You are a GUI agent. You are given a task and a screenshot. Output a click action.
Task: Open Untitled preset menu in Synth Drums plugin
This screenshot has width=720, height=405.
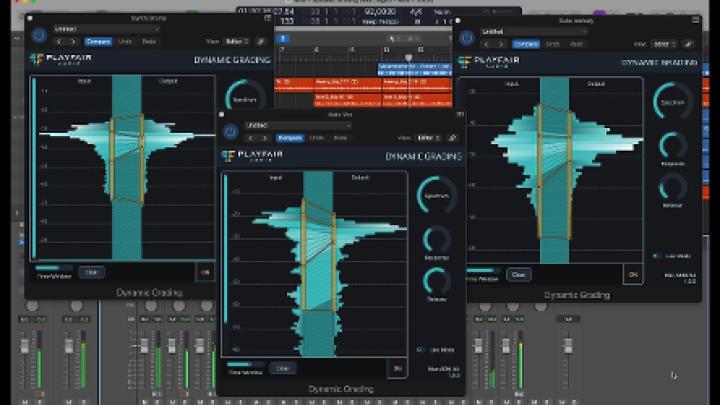[x=106, y=29]
